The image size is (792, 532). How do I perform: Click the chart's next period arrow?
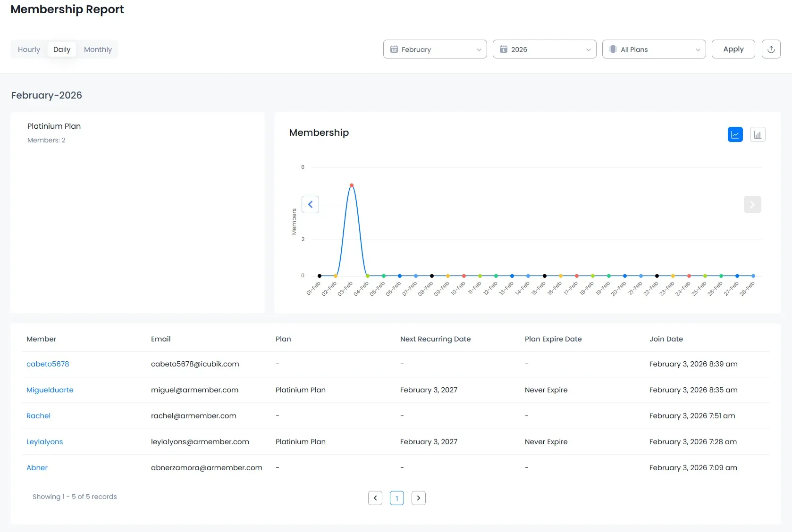click(752, 204)
